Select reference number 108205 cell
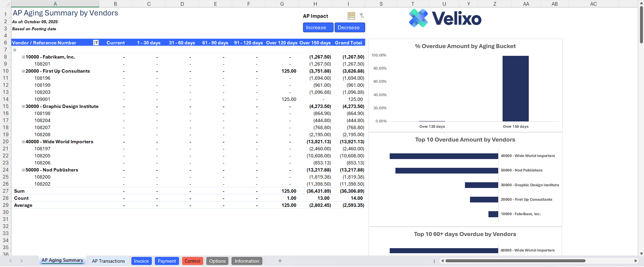The width and height of the screenshot is (644, 267). pyautogui.click(x=42, y=156)
